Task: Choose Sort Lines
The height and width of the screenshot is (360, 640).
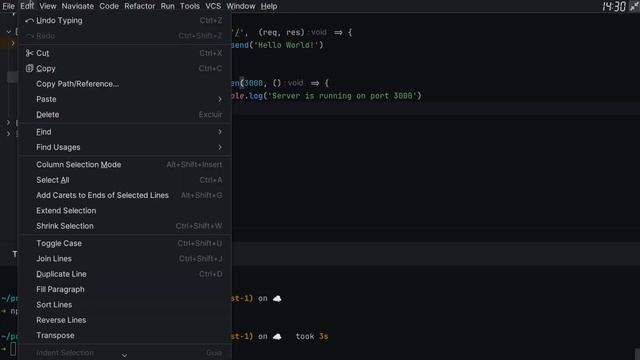Action: click(125, 304)
